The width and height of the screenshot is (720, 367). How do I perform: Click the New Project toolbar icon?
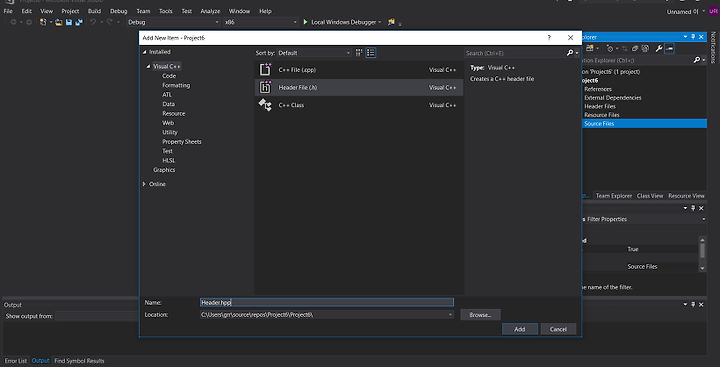tap(43, 22)
